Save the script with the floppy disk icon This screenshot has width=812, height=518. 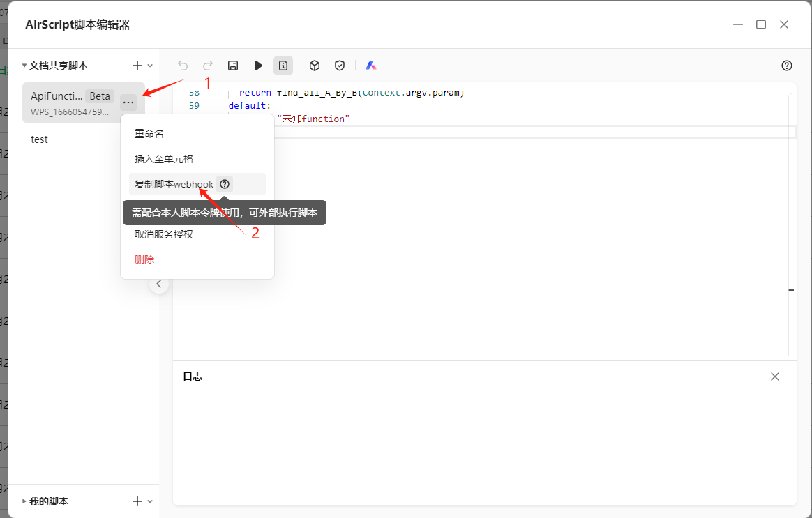233,66
